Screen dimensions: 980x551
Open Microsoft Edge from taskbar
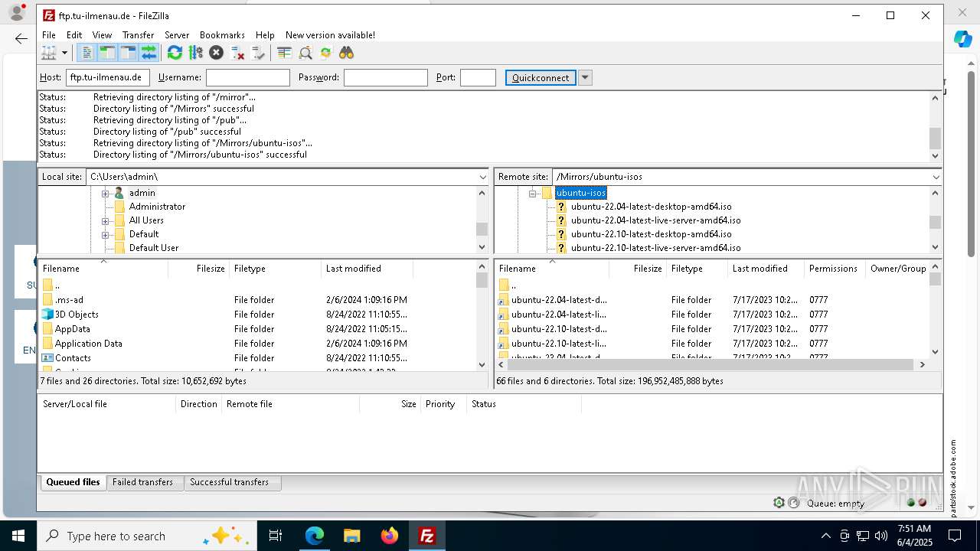(x=315, y=536)
